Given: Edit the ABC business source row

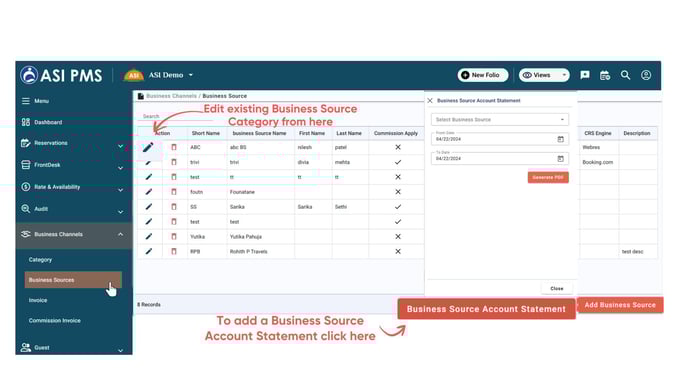Looking at the screenshot, I should (x=148, y=147).
